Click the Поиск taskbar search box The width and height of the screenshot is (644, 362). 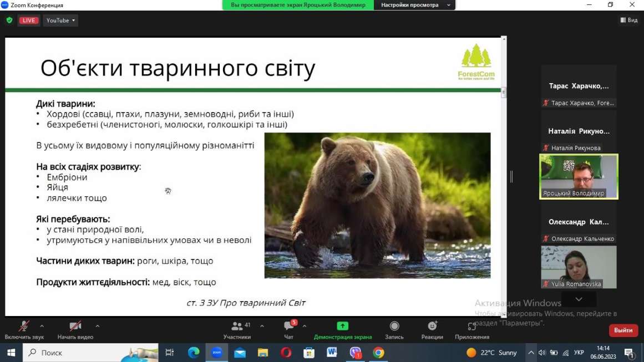90,353
